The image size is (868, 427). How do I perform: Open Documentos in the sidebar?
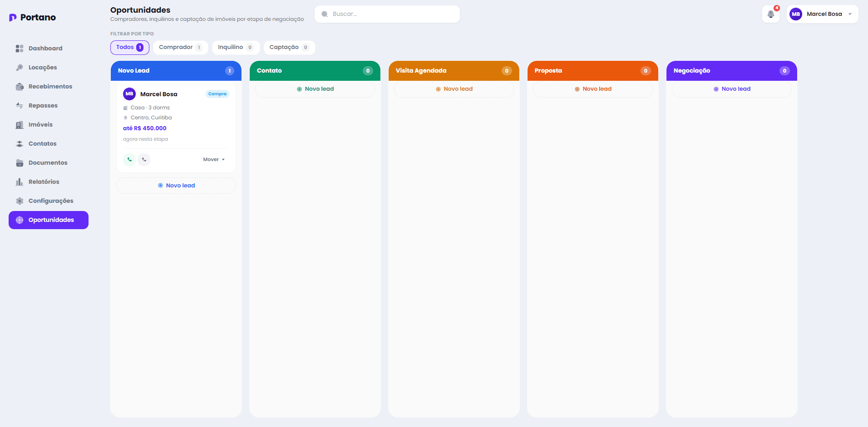point(49,163)
